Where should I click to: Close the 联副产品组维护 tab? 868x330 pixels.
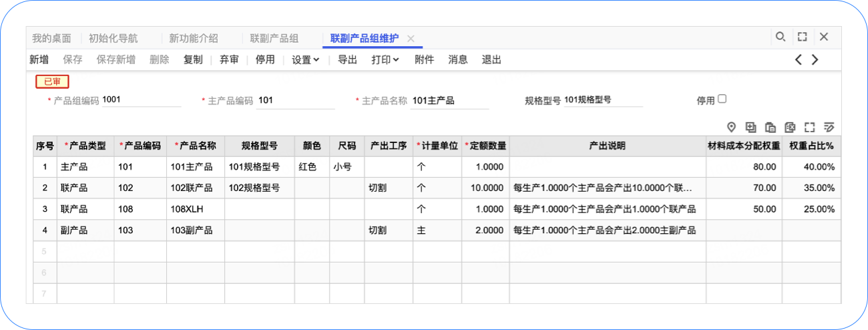coord(411,39)
